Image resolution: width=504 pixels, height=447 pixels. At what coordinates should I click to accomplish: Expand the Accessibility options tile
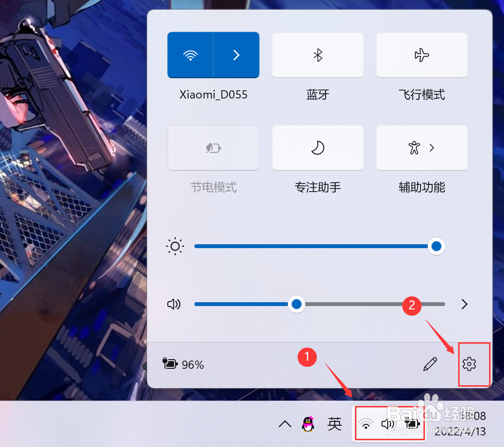pos(422,148)
